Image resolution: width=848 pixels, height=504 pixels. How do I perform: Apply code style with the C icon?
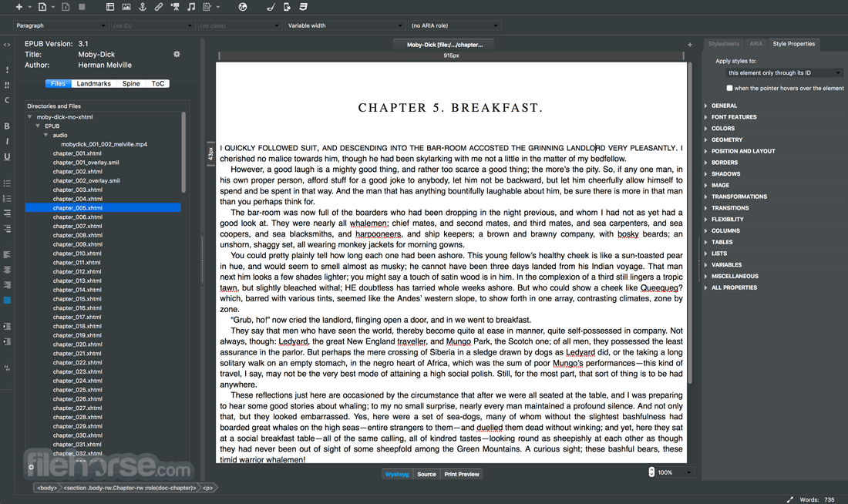click(x=7, y=100)
